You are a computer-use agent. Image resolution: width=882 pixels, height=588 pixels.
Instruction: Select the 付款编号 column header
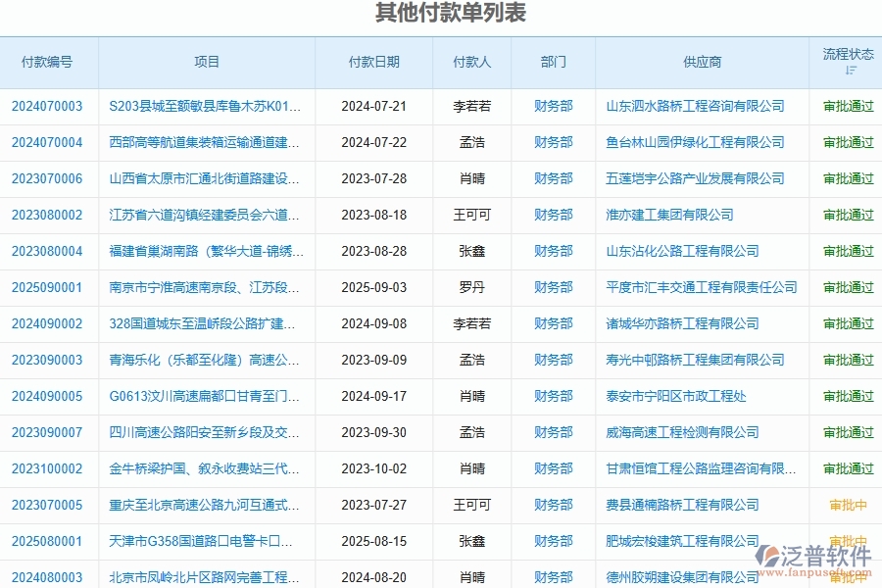pos(47,62)
